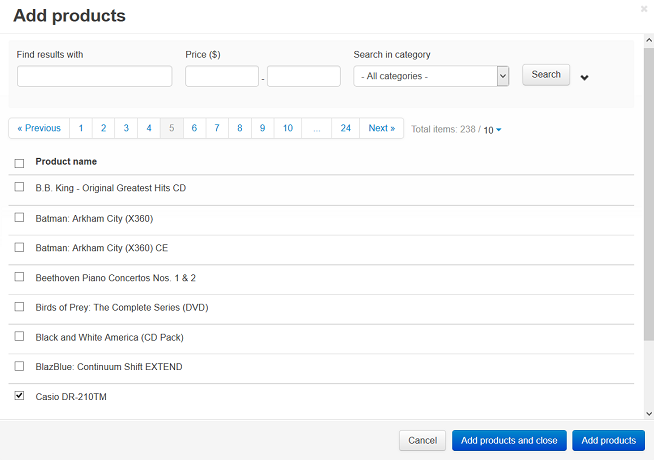This screenshot has width=654, height=460.
Task: Go to page 6 in pagination
Action: (194, 128)
